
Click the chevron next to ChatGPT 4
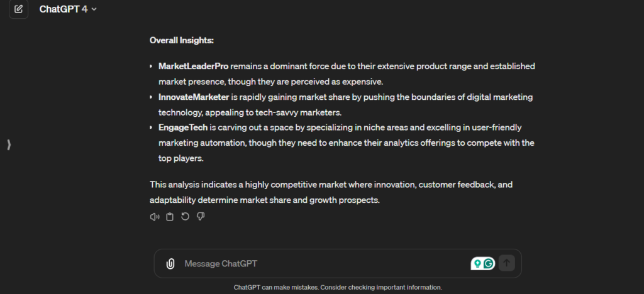pos(94,9)
